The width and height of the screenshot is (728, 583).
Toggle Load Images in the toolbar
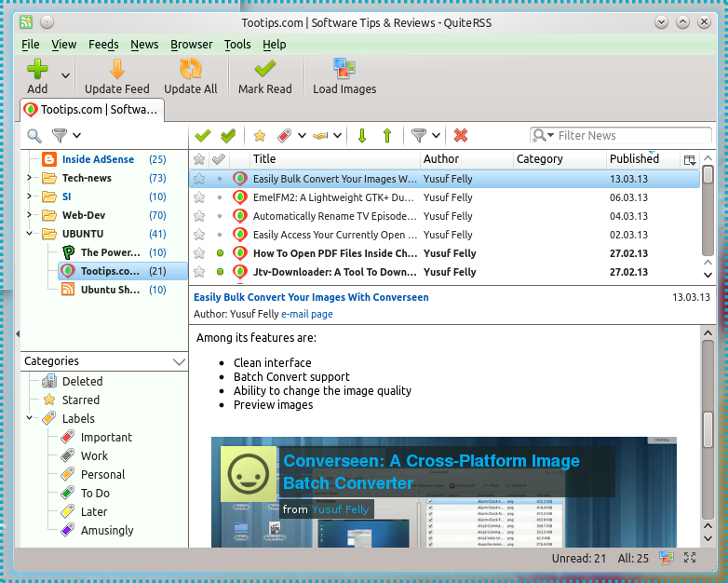[x=344, y=77]
